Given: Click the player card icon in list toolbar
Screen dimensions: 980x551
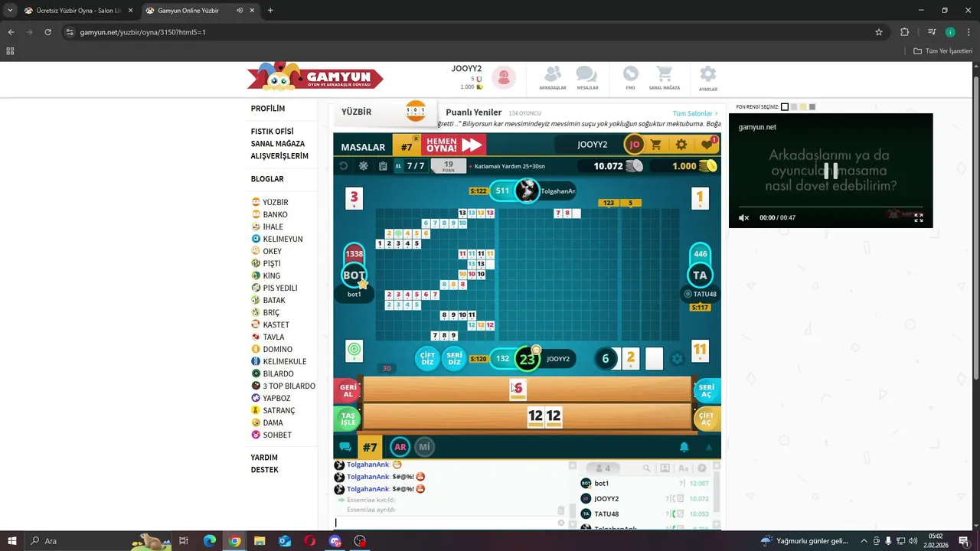Looking at the screenshot, I should [x=665, y=468].
